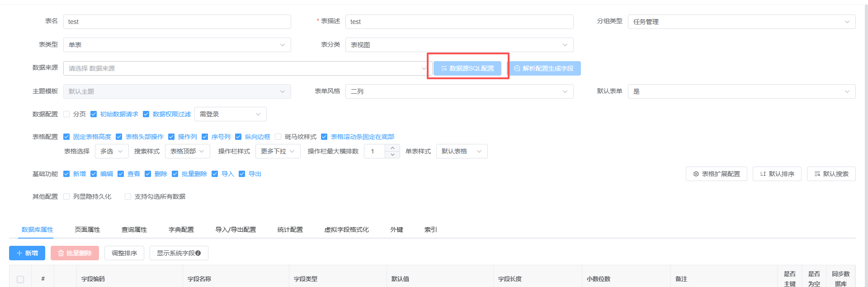Click the plus icon on 新增 button
This screenshot has width=868, height=287.
(x=19, y=254)
